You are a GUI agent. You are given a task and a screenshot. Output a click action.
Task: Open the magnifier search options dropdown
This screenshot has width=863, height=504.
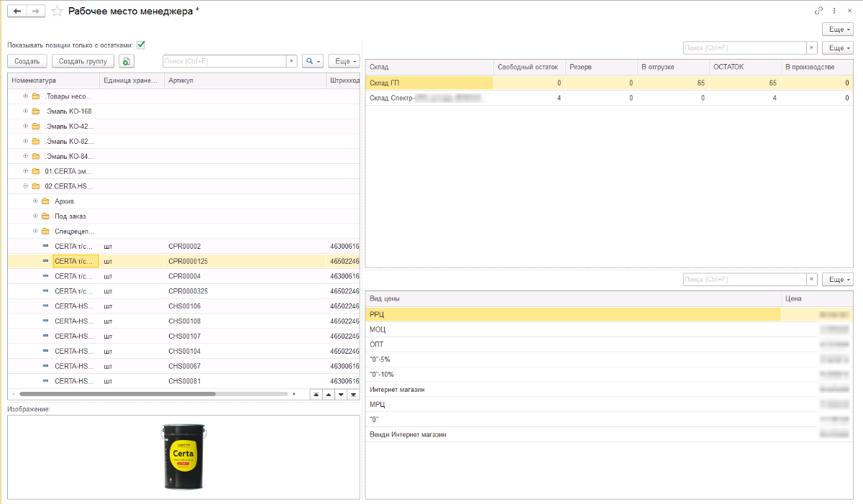[313, 61]
